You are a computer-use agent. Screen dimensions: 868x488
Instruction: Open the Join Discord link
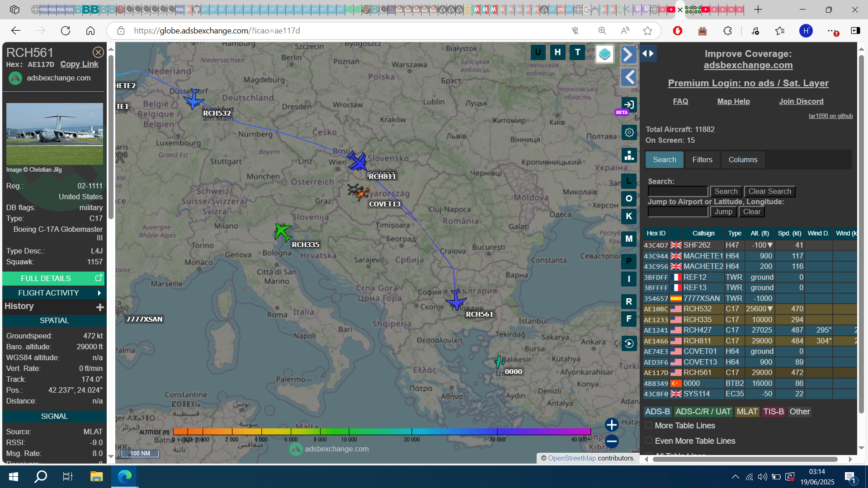pos(801,101)
